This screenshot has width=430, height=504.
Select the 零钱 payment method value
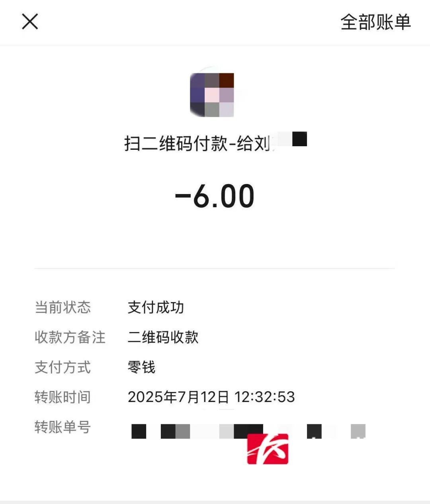pos(141,367)
